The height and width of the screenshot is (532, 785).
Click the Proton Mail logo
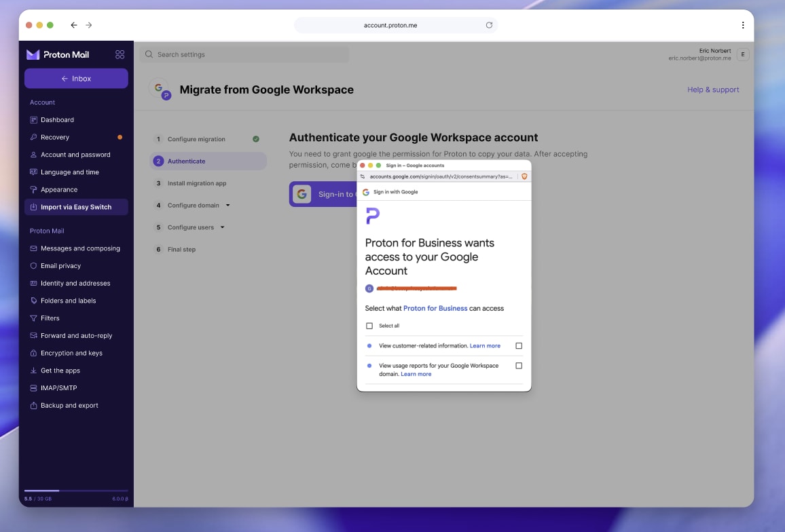[58, 54]
